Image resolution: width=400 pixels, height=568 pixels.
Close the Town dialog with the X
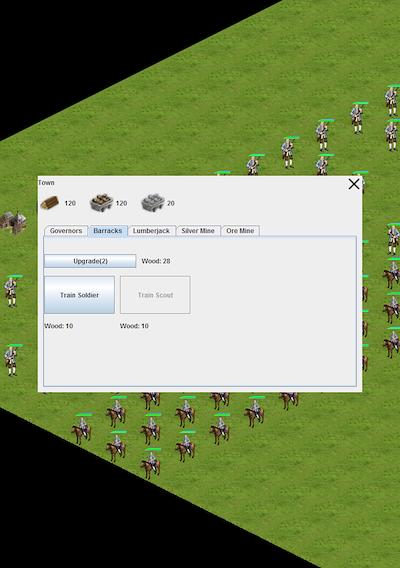(x=354, y=184)
